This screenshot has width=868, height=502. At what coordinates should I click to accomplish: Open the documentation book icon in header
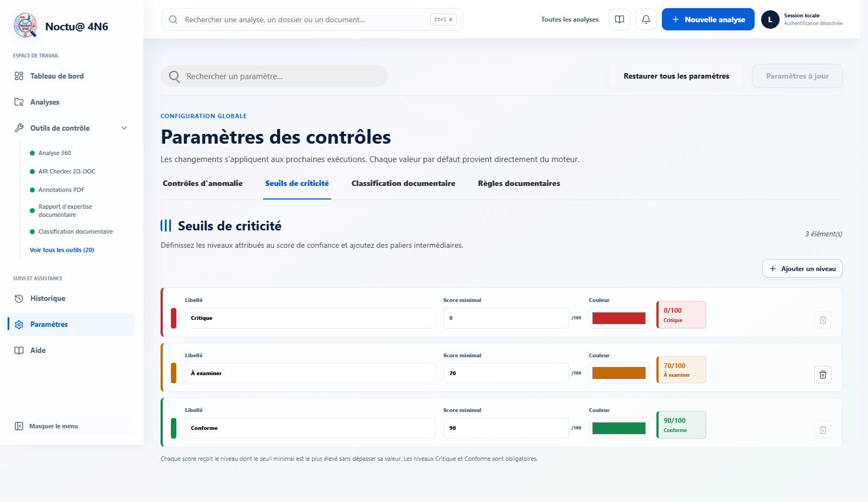[620, 20]
